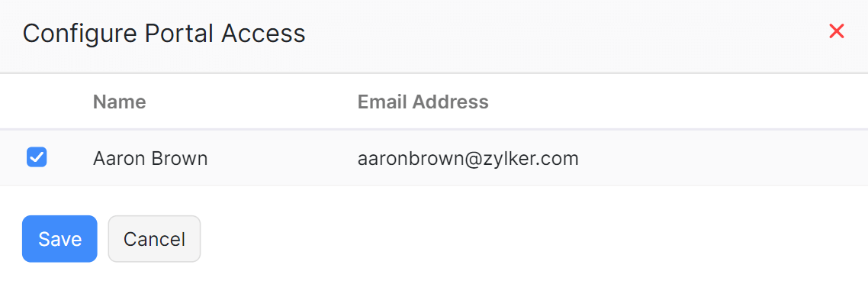Click the aaronbrown@zylker.com email address
The width and height of the screenshot is (868, 281).
(468, 159)
